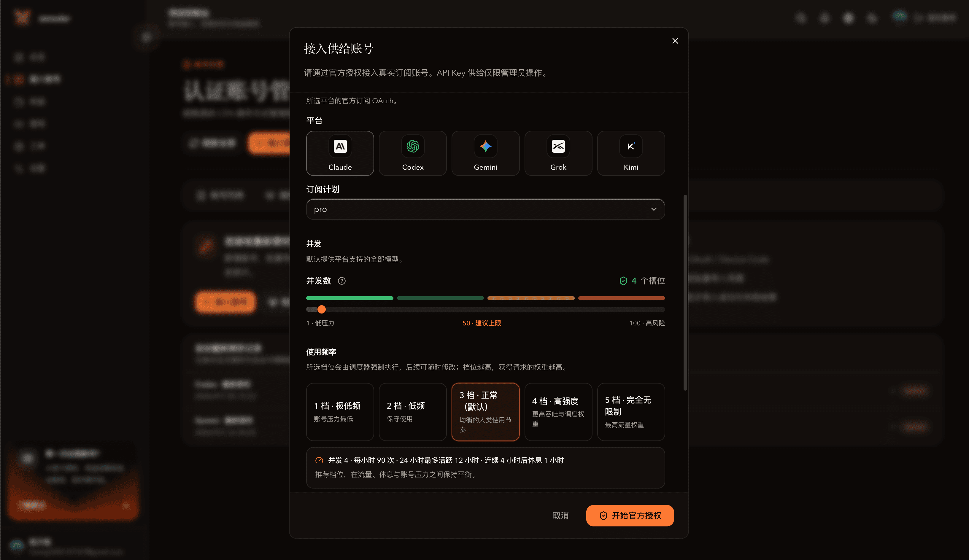Select 4 档 · 高强度 frequency option
This screenshot has width=969, height=560.
coord(558,412)
